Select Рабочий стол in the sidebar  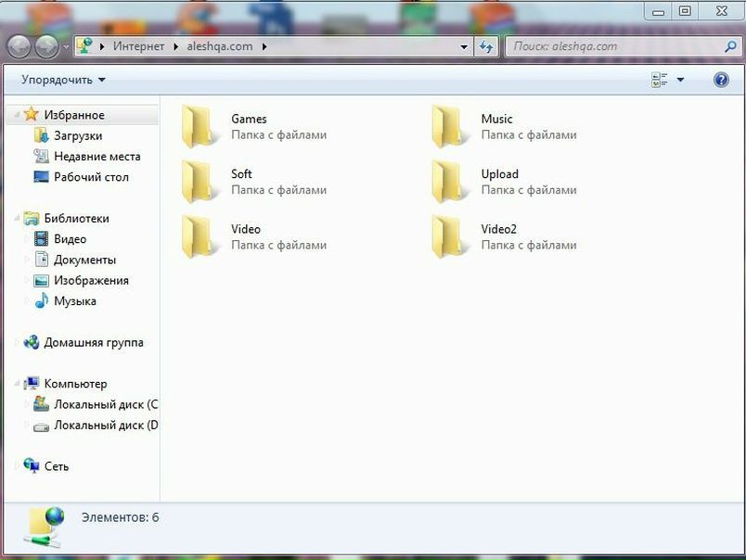(91, 177)
